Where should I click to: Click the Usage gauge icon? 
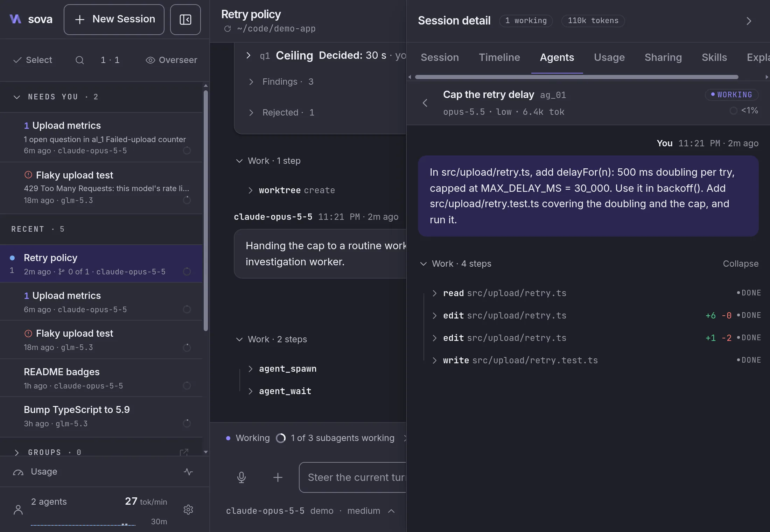pyautogui.click(x=18, y=472)
